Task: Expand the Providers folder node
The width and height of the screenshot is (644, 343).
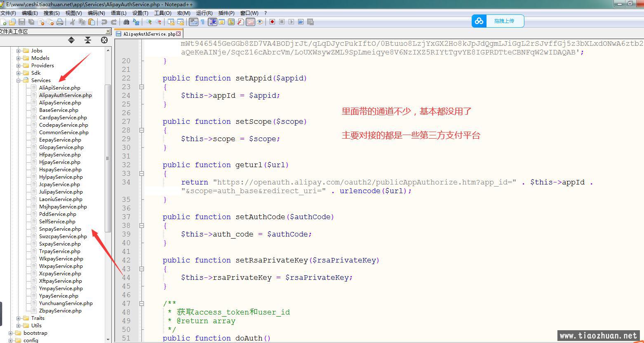Action: pos(18,66)
